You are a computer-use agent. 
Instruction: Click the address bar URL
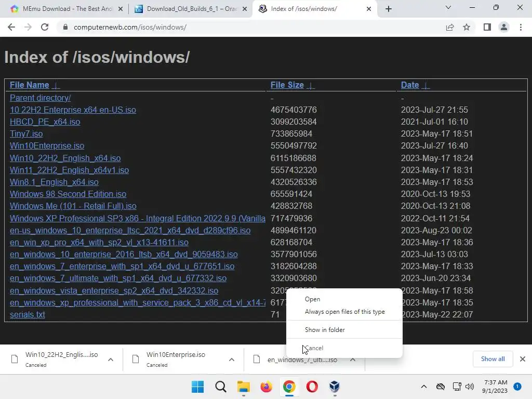(x=130, y=27)
